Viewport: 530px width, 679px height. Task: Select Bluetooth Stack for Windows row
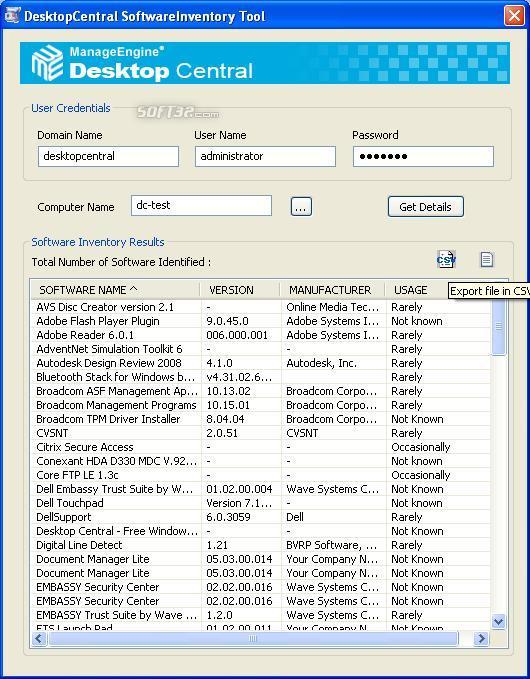tap(261, 377)
